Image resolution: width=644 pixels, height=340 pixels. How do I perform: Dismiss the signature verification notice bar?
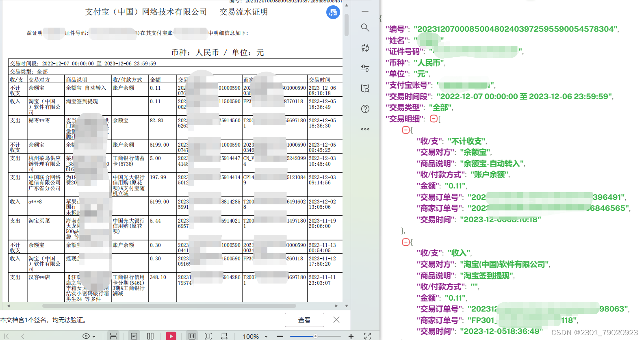coord(336,320)
